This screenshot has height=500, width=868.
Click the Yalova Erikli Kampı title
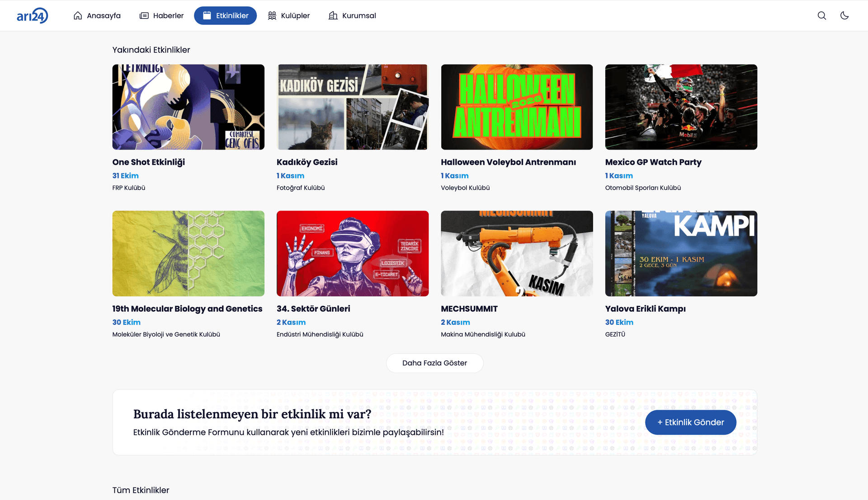(646, 309)
